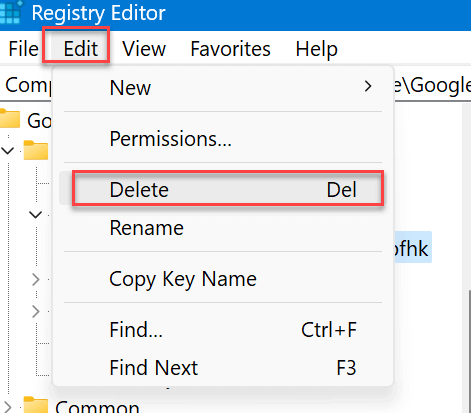The height and width of the screenshot is (413, 471).
Task: Close the open Edit menu
Action: pyautogui.click(x=81, y=49)
